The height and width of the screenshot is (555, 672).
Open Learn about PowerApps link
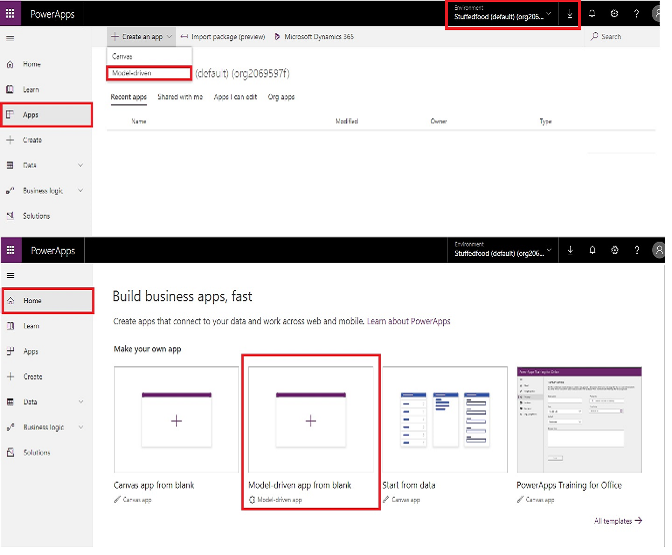point(409,321)
